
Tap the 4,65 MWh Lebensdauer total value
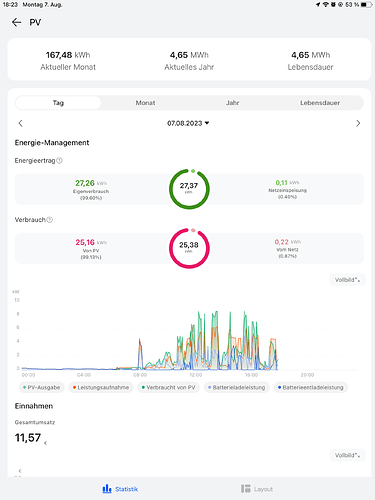point(310,55)
